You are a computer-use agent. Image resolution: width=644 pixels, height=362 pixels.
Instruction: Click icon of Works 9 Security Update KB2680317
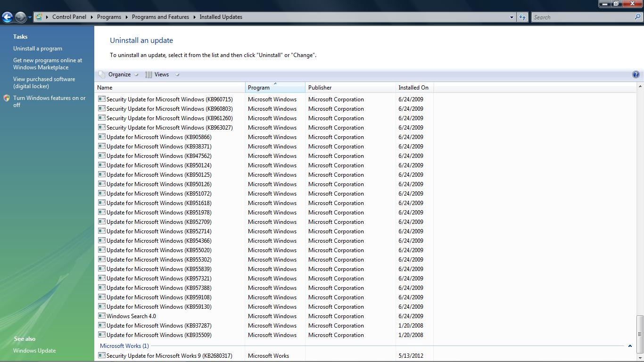[x=101, y=355]
